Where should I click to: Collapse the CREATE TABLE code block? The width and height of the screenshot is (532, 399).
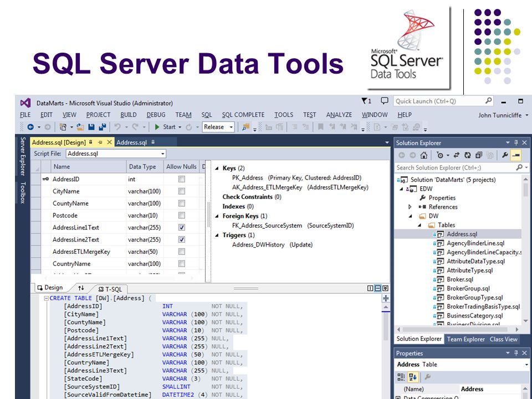[x=46, y=298]
